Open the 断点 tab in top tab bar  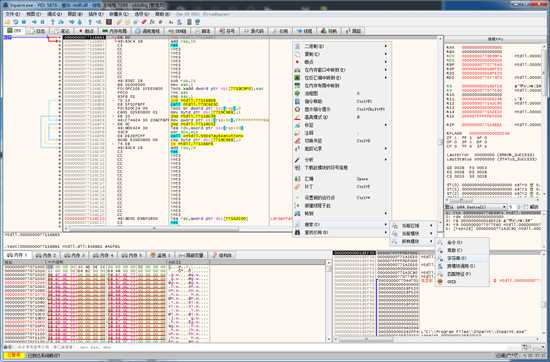coord(86,31)
